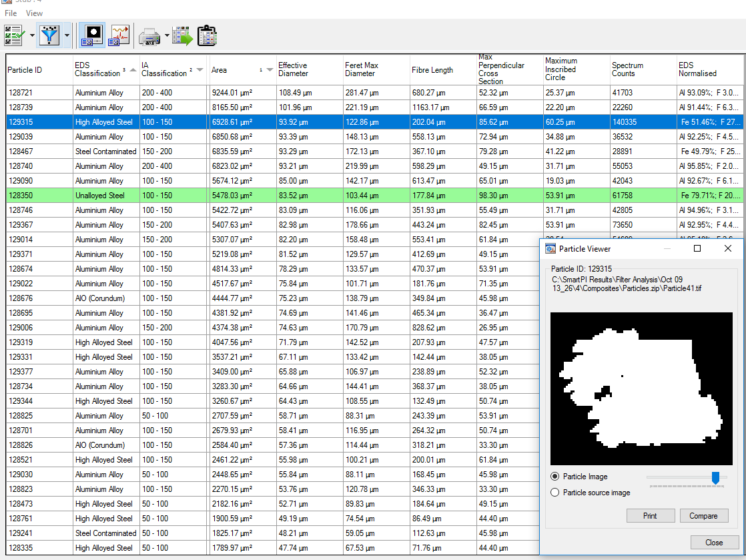The height and width of the screenshot is (560, 746).
Task: Click the Compare button
Action: coord(703,516)
